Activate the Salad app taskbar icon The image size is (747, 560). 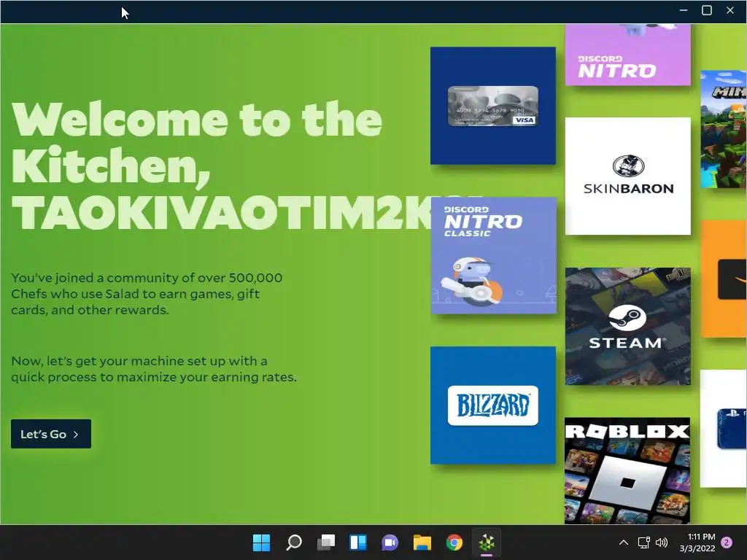[487, 542]
